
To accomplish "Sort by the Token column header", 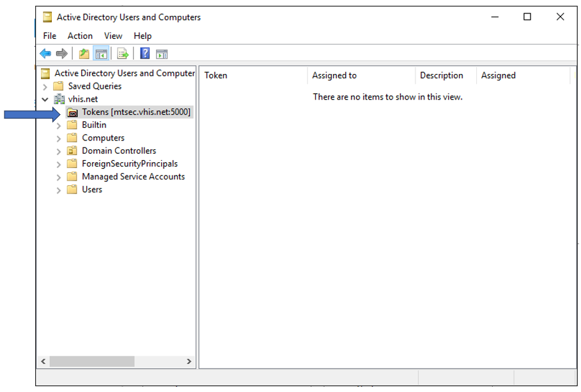I will click(x=253, y=75).
